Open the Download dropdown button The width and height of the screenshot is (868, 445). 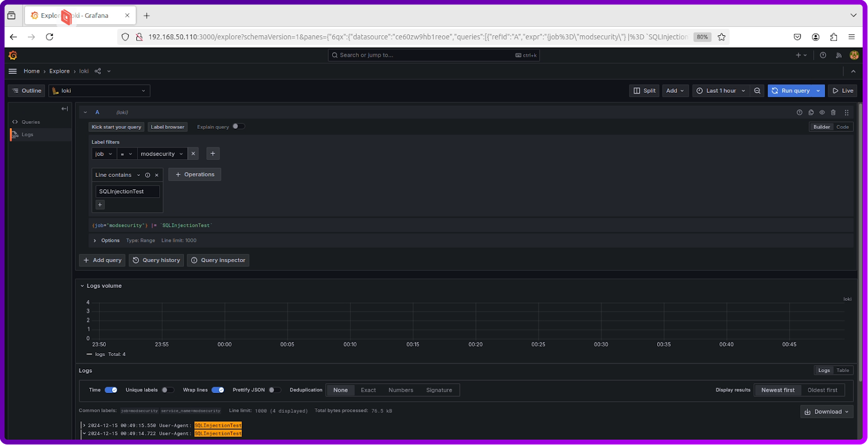tap(827, 412)
